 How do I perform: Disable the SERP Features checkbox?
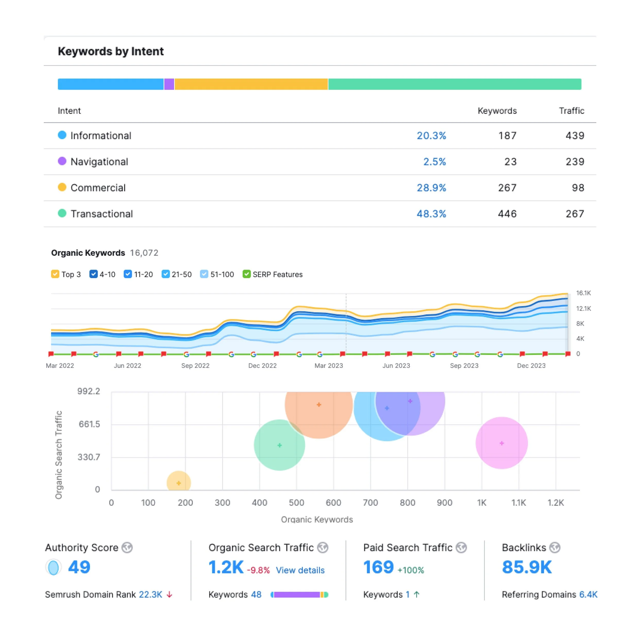246,274
